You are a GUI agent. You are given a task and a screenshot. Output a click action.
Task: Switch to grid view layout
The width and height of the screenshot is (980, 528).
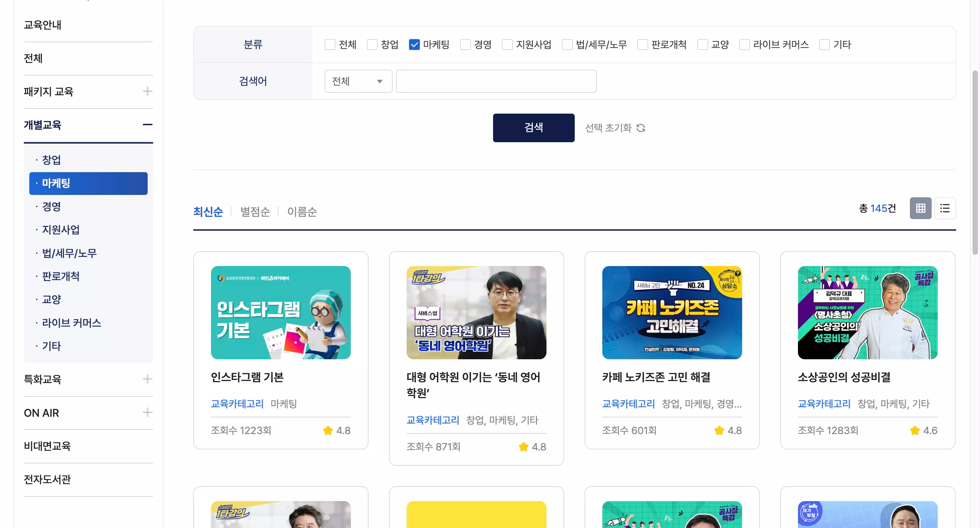[921, 208]
